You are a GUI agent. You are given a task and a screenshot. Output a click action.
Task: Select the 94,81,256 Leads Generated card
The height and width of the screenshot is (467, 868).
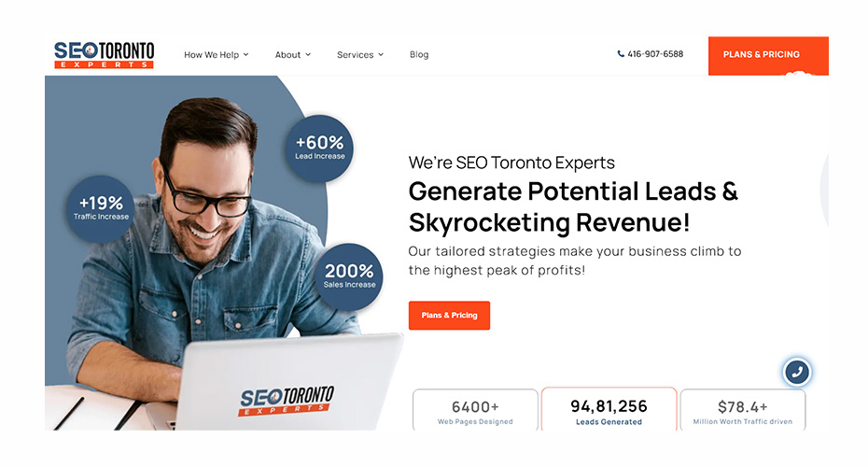(609, 409)
